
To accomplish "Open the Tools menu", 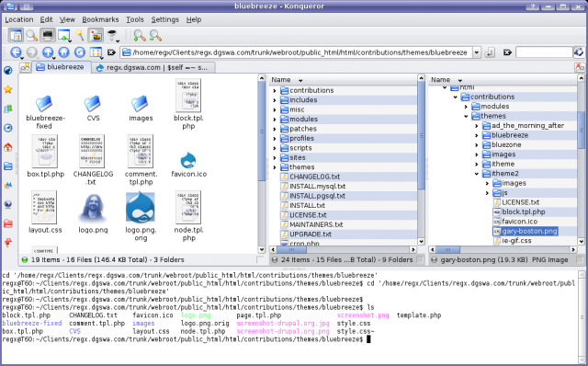I will (135, 19).
